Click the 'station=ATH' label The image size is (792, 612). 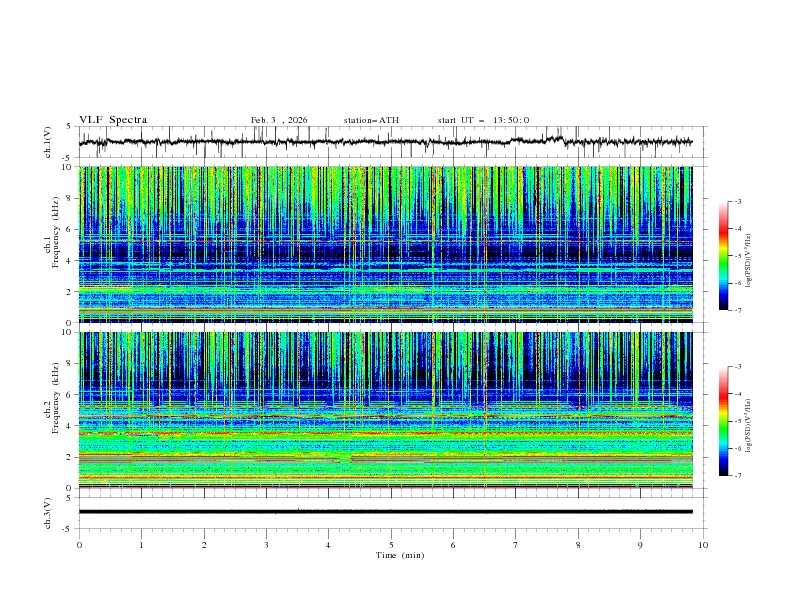371,120
